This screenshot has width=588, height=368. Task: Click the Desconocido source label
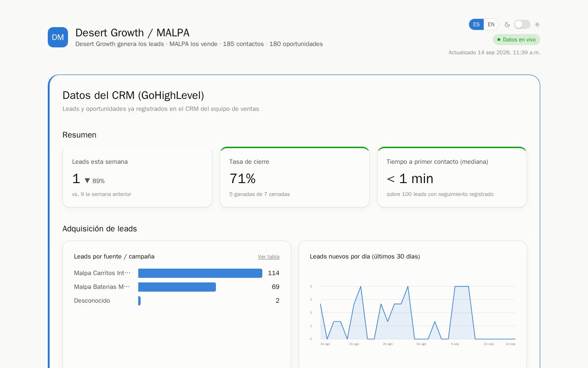coord(92,301)
